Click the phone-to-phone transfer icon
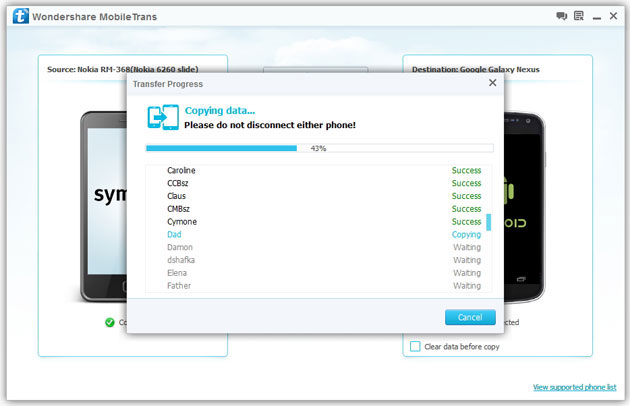 click(x=163, y=117)
